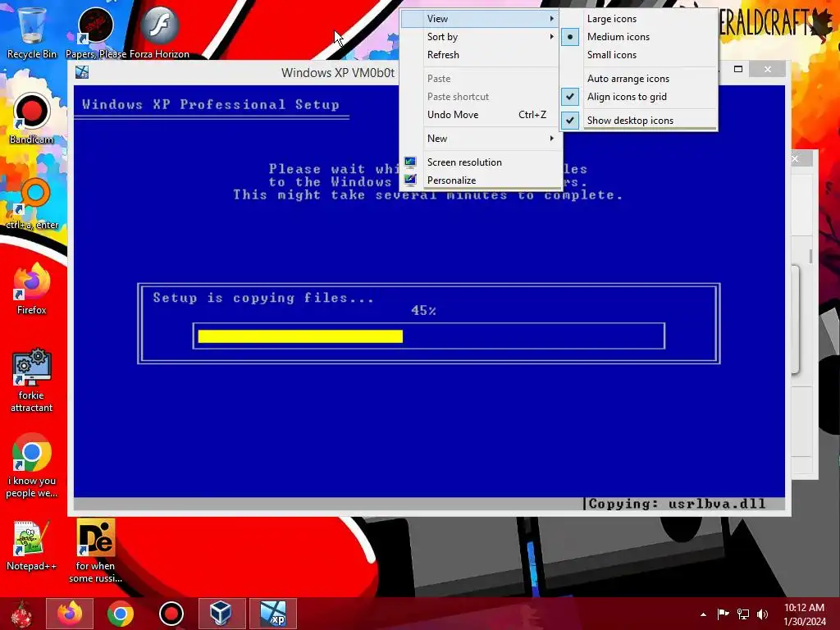Open the Bandicam desktop shortcut
The width and height of the screenshot is (840, 630).
pos(32,118)
